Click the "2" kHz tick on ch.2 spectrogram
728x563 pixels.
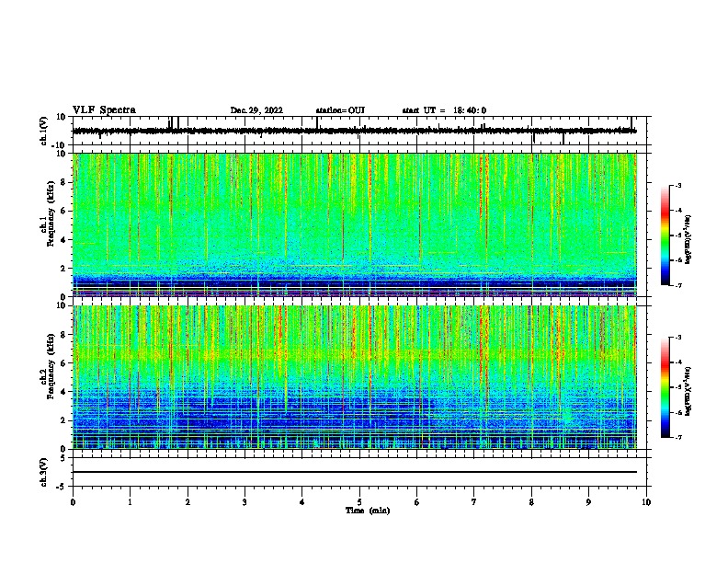[x=63, y=420]
